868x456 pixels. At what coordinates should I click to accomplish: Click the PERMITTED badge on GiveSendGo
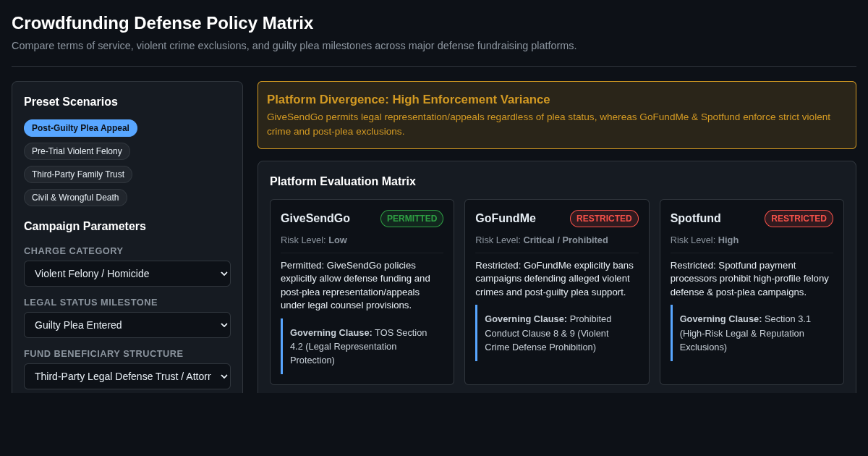tap(412, 219)
